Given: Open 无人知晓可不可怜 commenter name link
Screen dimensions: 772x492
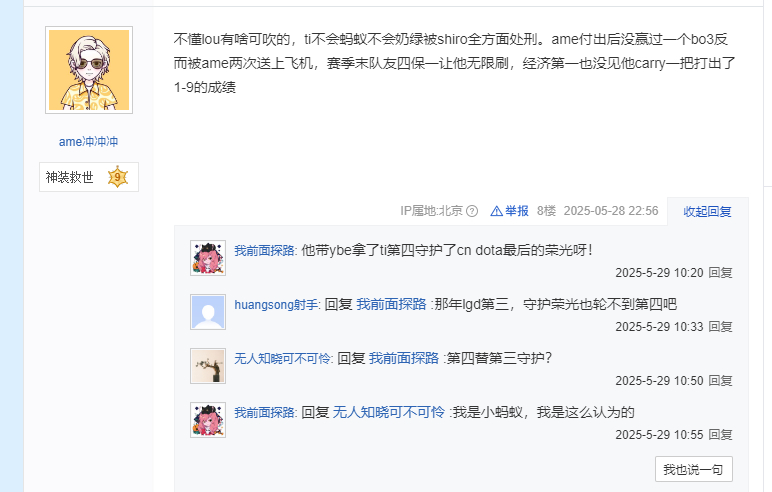Looking at the screenshot, I should click(283, 359).
